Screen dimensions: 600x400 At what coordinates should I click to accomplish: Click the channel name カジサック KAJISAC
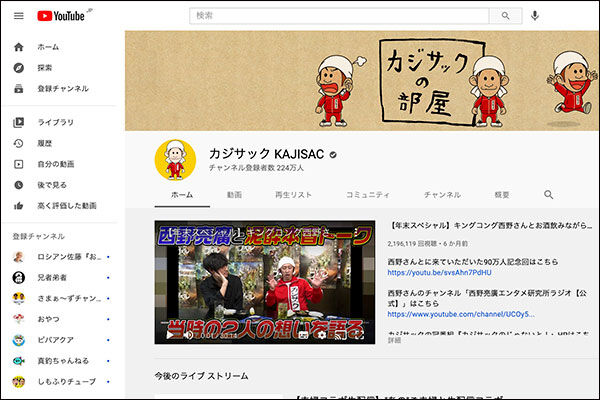pos(267,154)
